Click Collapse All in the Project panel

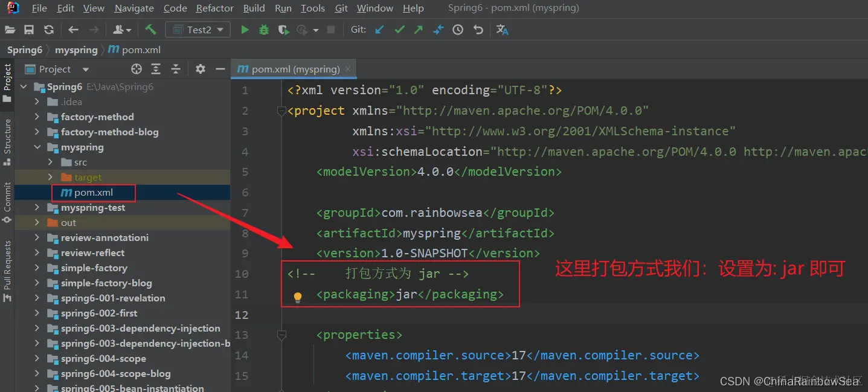[x=176, y=69]
